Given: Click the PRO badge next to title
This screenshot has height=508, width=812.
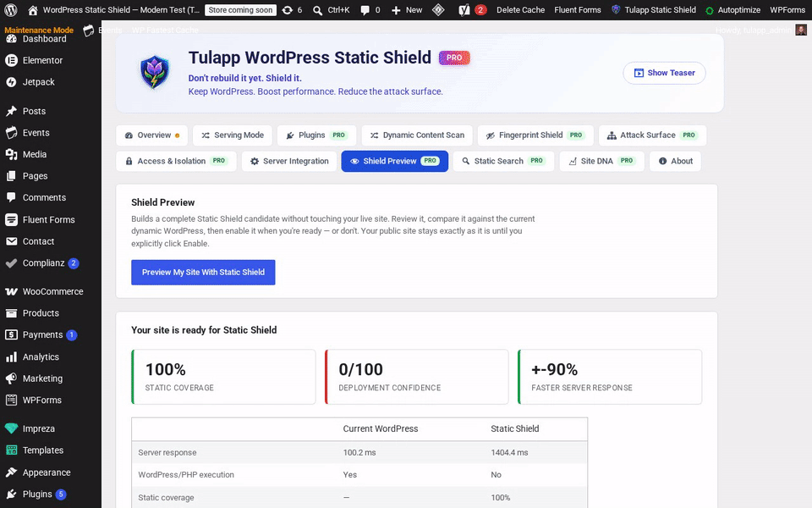Looking at the screenshot, I should coord(454,58).
